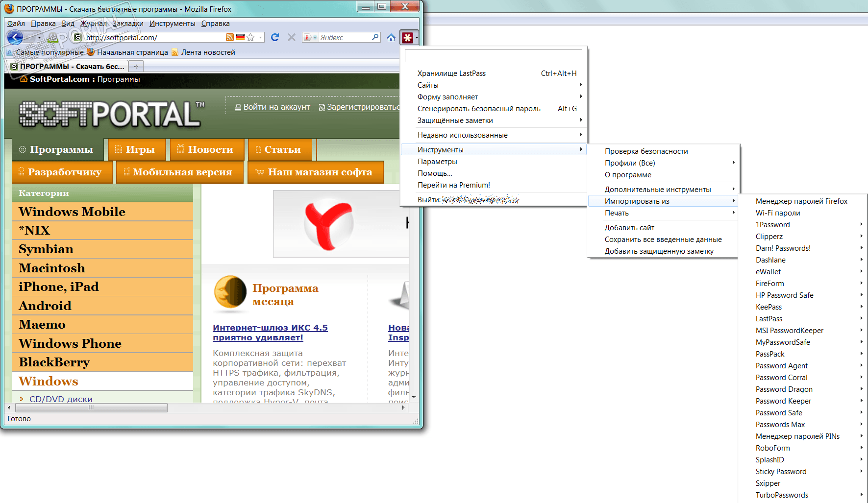
Task: Choose О программе
Action: [663, 175]
